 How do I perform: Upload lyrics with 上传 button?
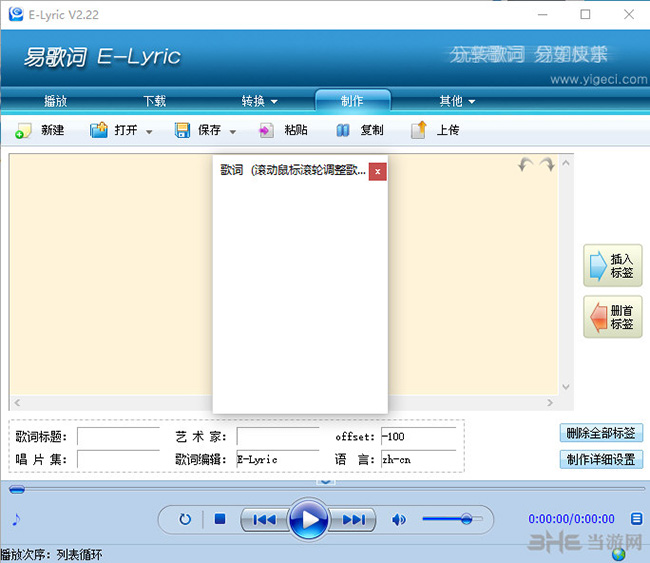pos(435,130)
